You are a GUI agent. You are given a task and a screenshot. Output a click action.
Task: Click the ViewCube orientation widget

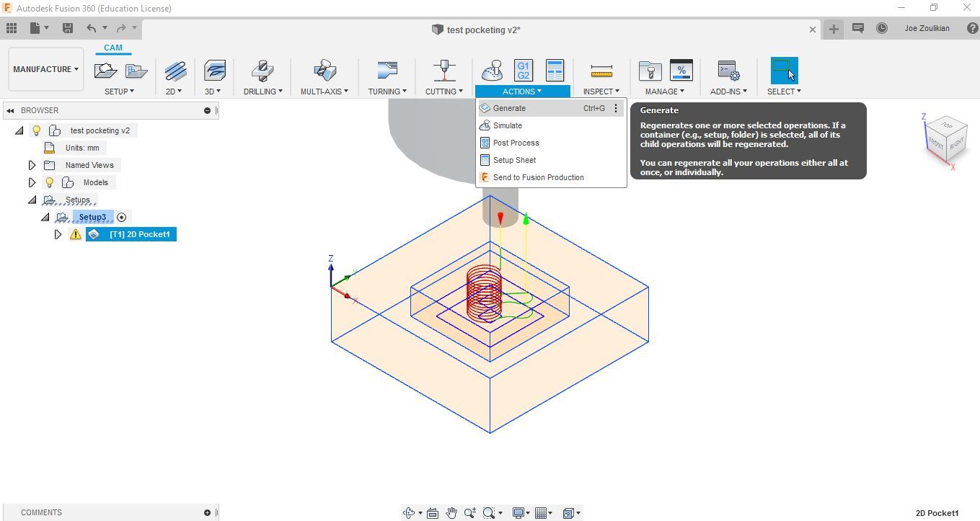(946, 141)
